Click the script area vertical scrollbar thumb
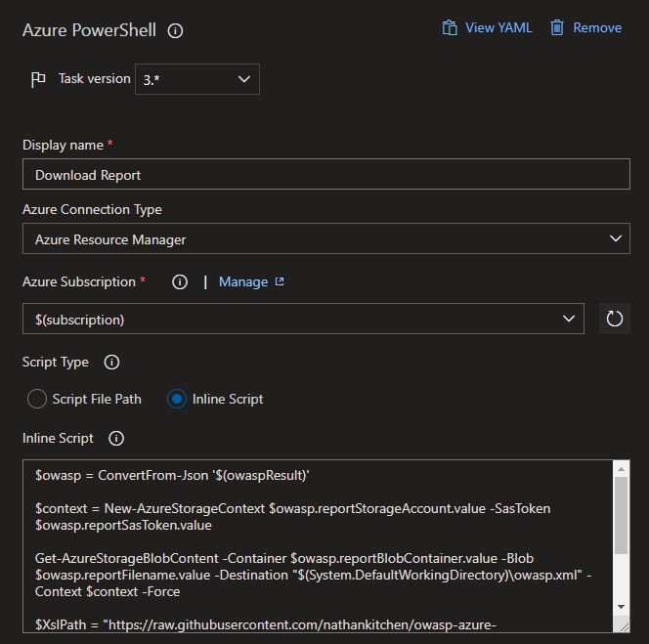 [x=621, y=515]
